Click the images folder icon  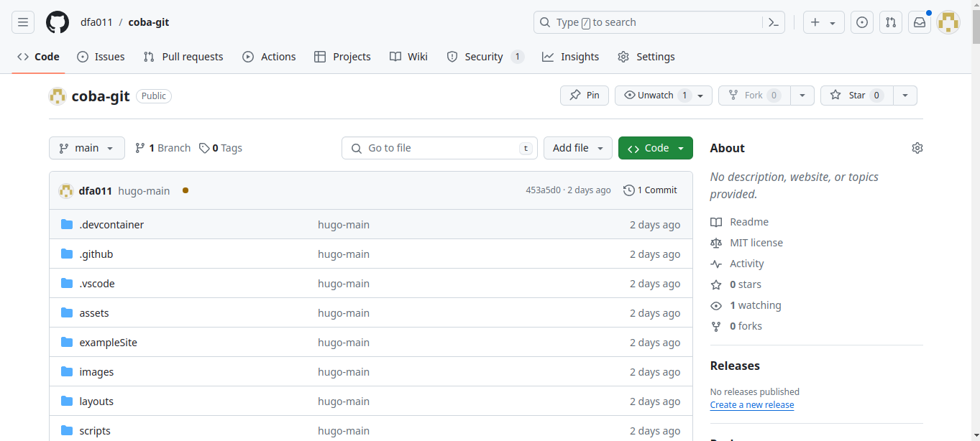(67, 371)
